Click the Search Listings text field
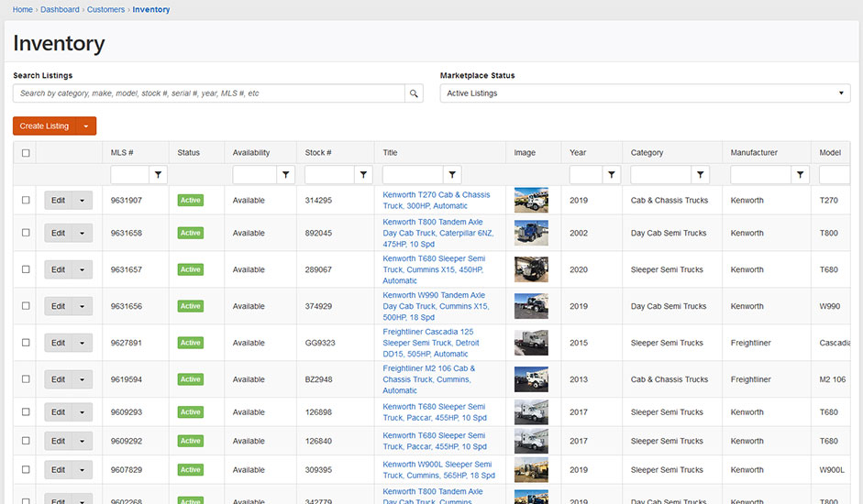Image resolution: width=863 pixels, height=504 pixels. tap(209, 93)
